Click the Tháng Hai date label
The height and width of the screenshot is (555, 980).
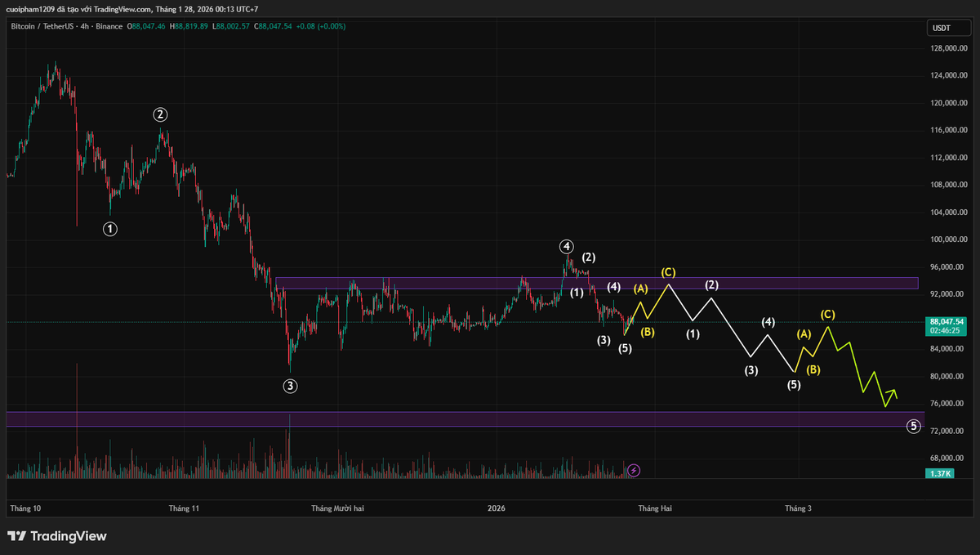click(x=654, y=508)
